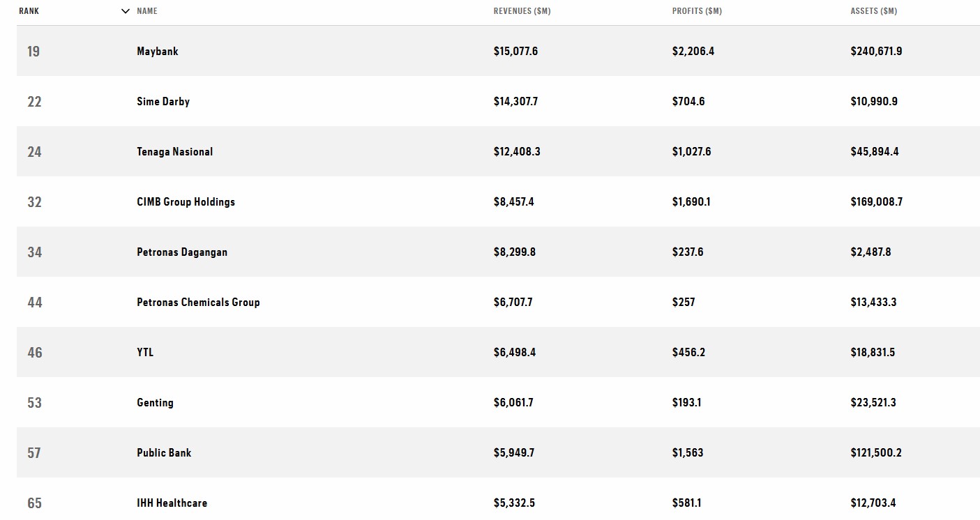The width and height of the screenshot is (980, 520).
Task: Select Genting profits value $193.1
Action: pyautogui.click(x=687, y=403)
